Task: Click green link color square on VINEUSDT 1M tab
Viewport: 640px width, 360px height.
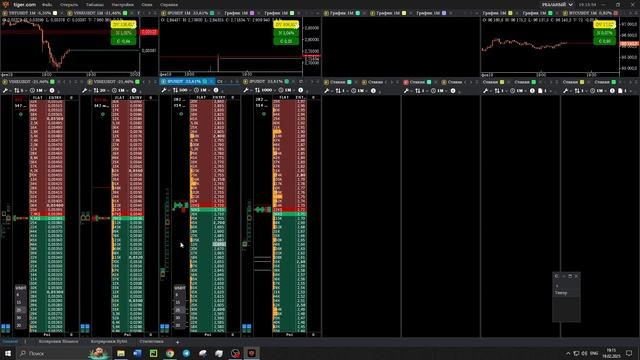Action: tap(125, 13)
